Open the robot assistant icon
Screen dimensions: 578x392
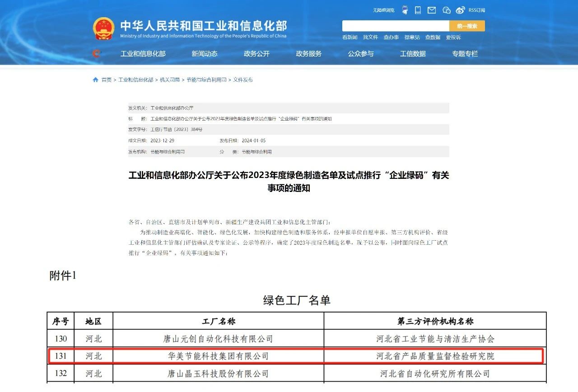(x=405, y=10)
